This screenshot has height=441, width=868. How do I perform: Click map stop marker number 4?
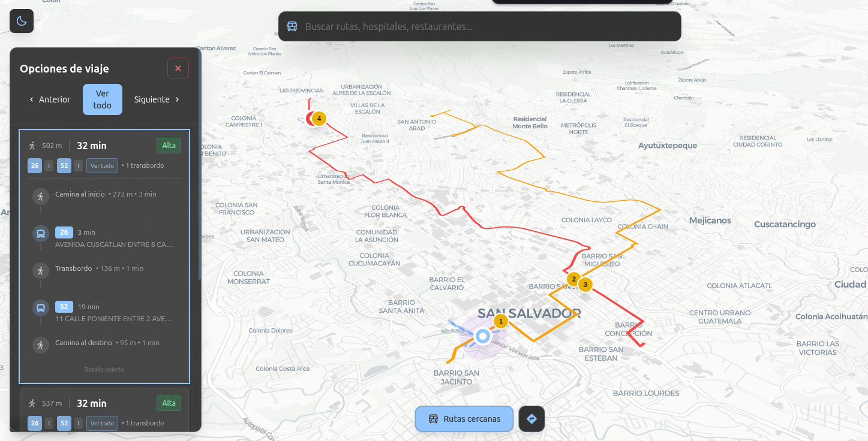pyautogui.click(x=319, y=119)
